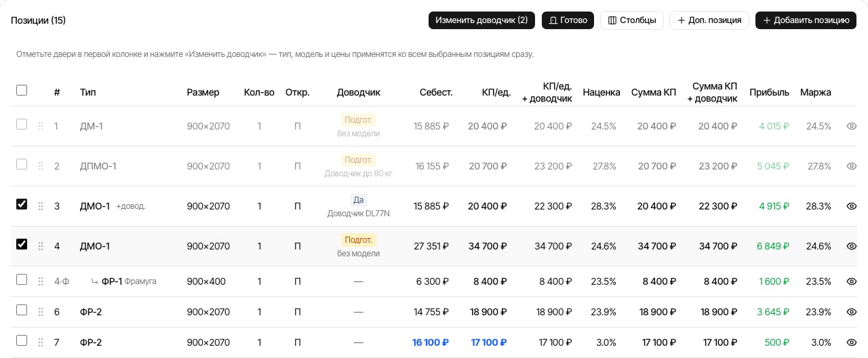Click the «Подгот.» badge in row 2
The image size is (868, 358).
pos(359,160)
